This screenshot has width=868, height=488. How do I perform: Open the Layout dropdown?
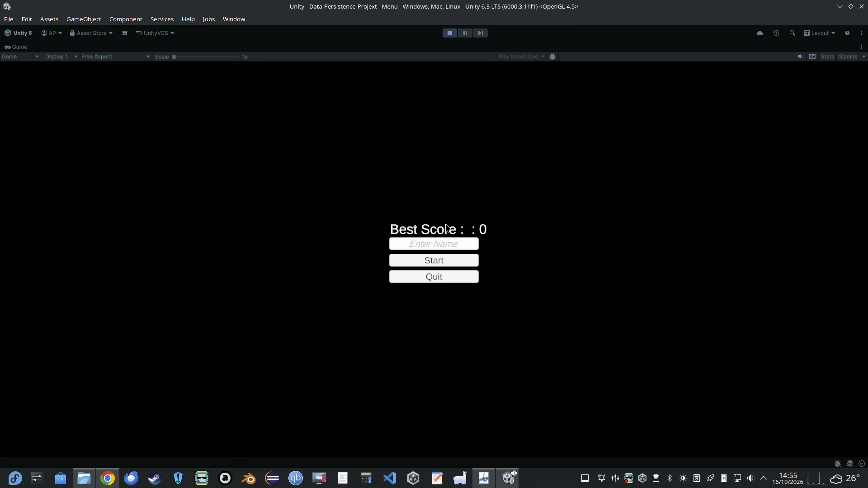point(820,33)
